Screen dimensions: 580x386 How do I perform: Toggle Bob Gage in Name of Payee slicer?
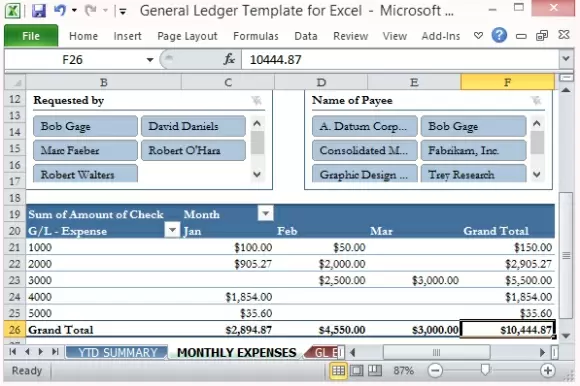pos(473,126)
